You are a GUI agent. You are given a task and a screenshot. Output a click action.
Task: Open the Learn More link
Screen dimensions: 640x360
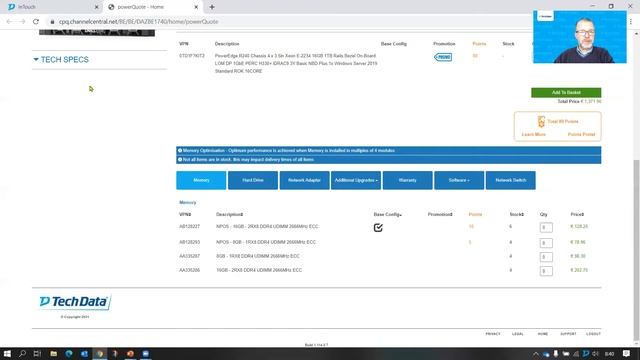pos(533,134)
